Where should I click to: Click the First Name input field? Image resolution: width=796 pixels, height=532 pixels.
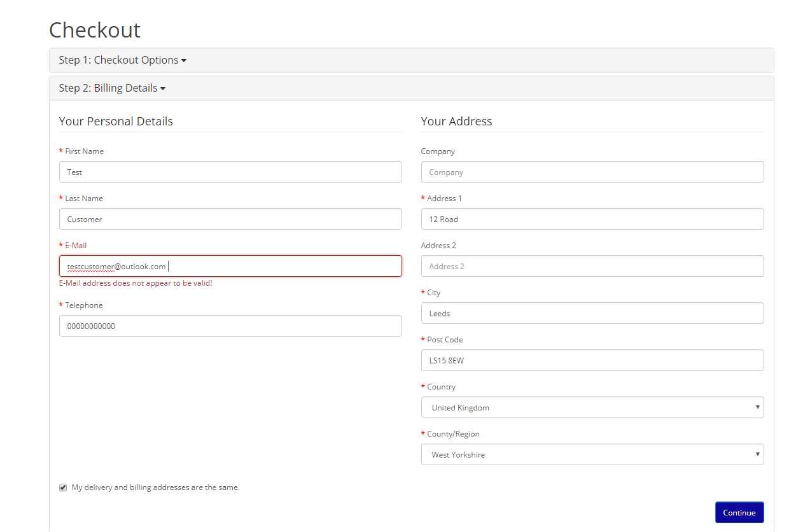[x=230, y=172]
